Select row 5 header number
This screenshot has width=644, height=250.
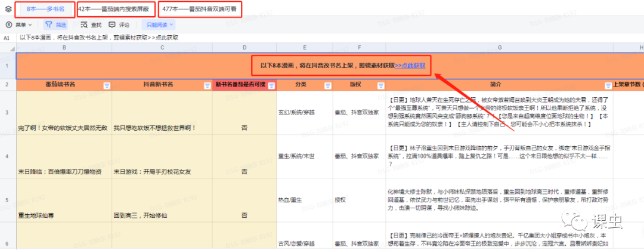[x=8, y=200]
